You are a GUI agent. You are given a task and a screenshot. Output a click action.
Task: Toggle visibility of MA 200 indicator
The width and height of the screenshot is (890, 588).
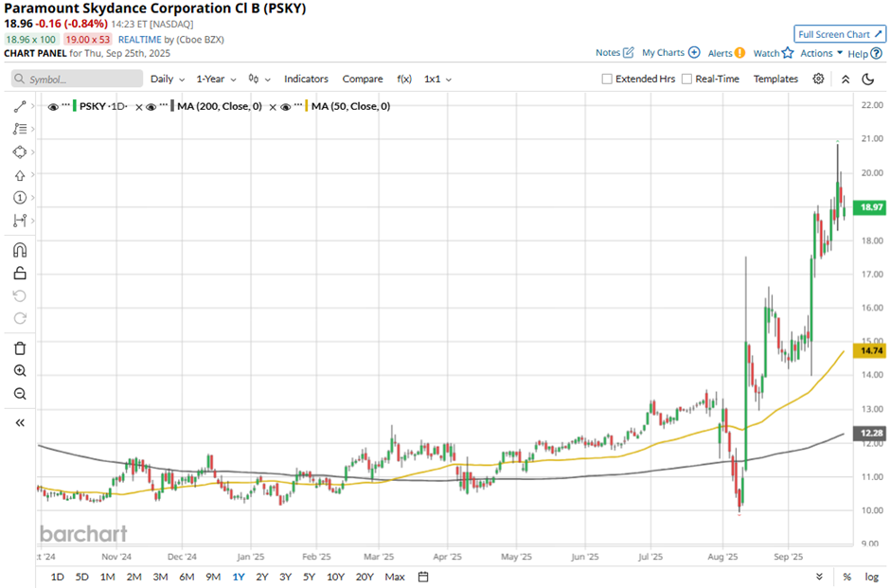(151, 106)
